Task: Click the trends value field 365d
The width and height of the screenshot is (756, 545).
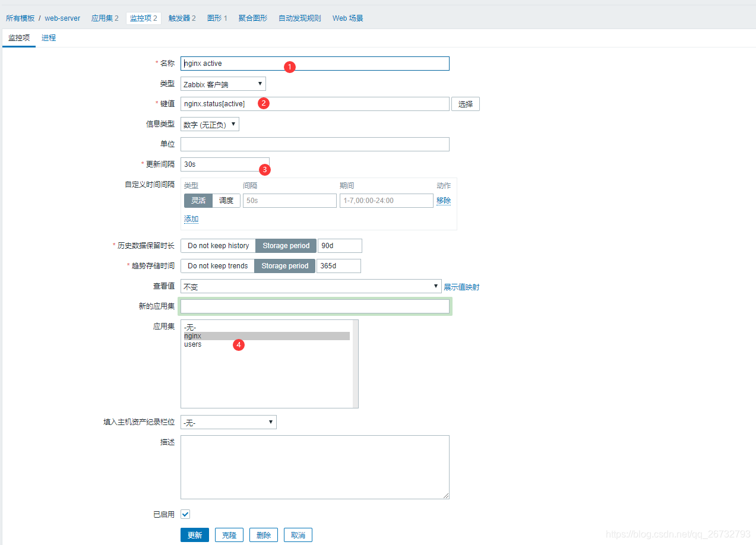Action: [339, 266]
